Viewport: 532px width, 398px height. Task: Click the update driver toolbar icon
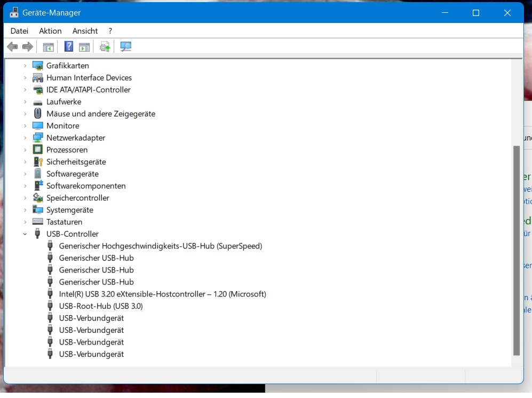pyautogui.click(x=105, y=46)
